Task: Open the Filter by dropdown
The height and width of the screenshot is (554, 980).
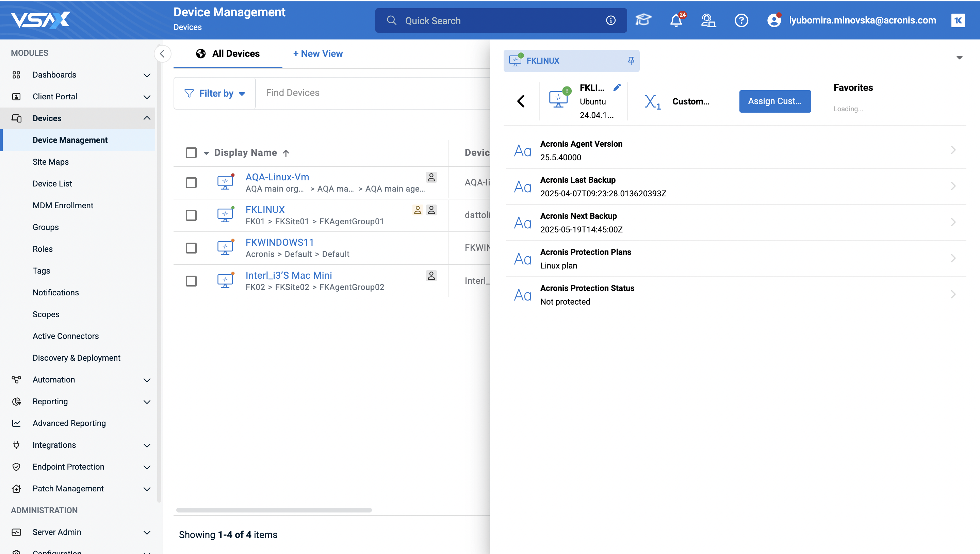Action: coord(215,93)
